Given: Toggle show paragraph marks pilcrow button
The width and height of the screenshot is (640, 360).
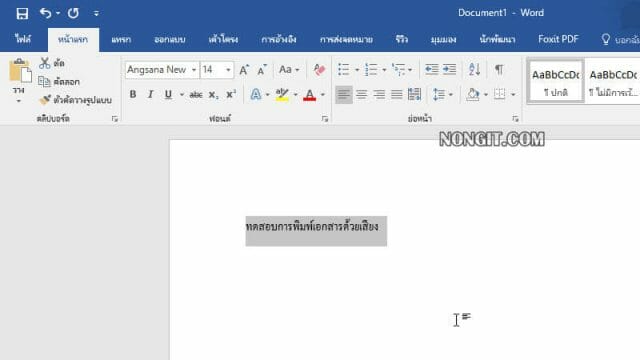Looking at the screenshot, I should click(499, 69).
